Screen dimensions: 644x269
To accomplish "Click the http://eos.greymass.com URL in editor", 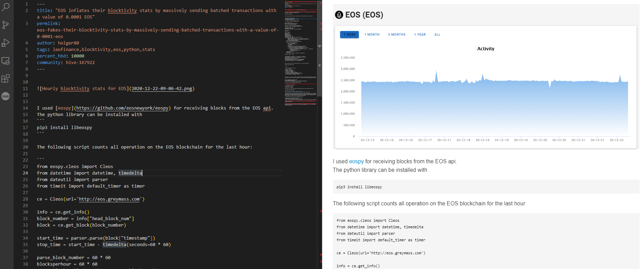I will [x=109, y=199].
